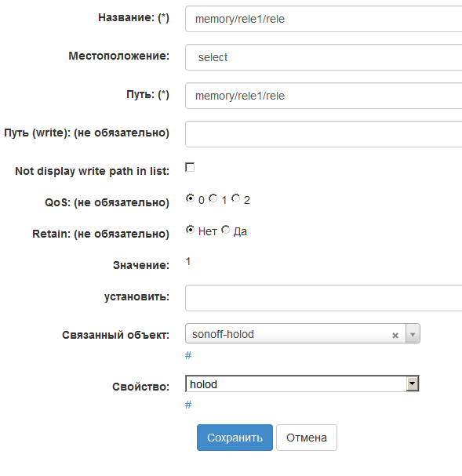The width and height of the screenshot is (462, 476).
Task: Focus the Название input field
Action: click(x=324, y=19)
